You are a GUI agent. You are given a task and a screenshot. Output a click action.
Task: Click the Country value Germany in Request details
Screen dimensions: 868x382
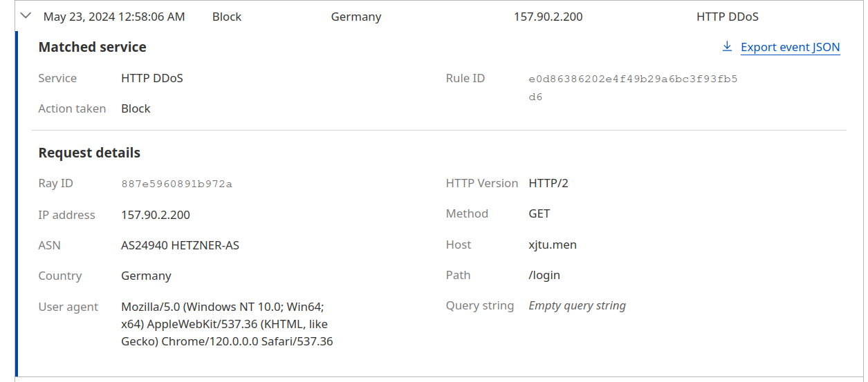point(146,276)
